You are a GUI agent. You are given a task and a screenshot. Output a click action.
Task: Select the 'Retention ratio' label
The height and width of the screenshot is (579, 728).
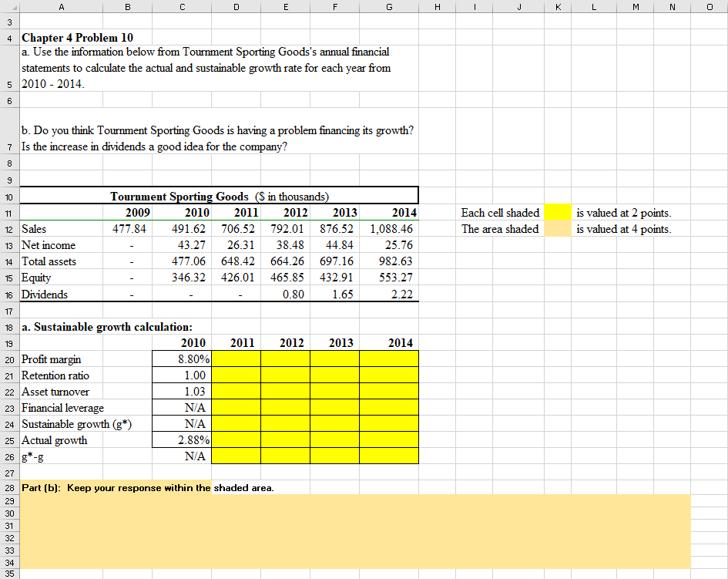pyautogui.click(x=55, y=375)
